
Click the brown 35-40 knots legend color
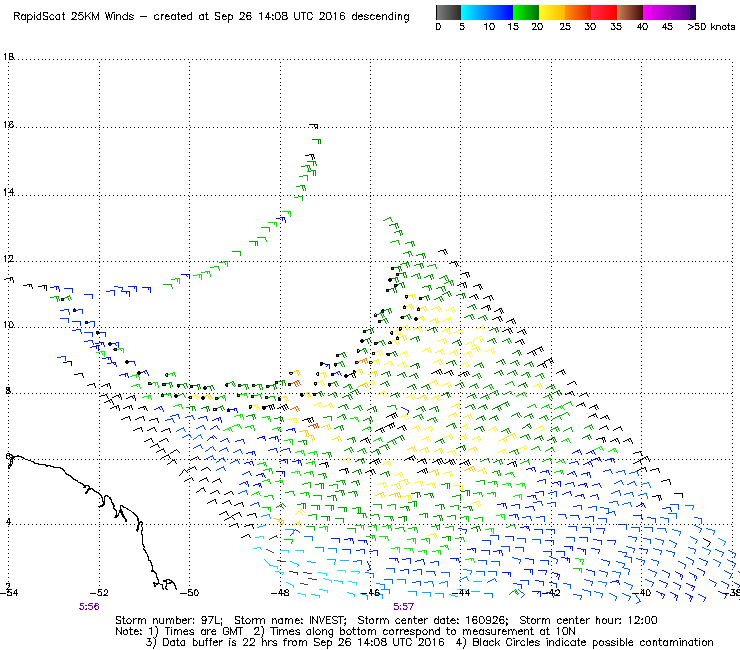(x=630, y=12)
